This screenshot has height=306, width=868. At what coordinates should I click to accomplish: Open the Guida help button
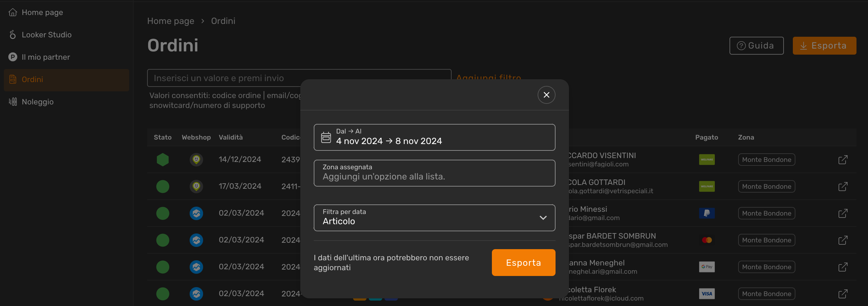click(x=756, y=45)
